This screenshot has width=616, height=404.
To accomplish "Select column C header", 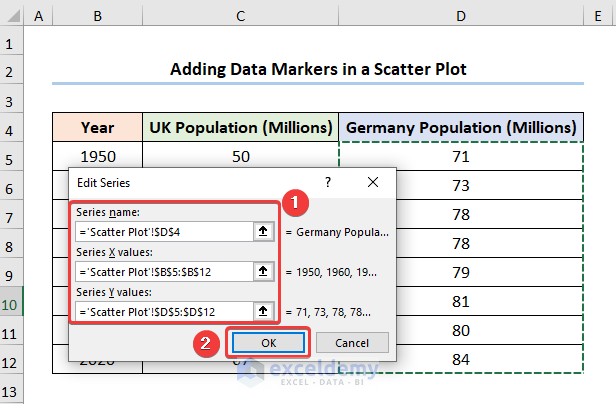I will click(x=240, y=16).
